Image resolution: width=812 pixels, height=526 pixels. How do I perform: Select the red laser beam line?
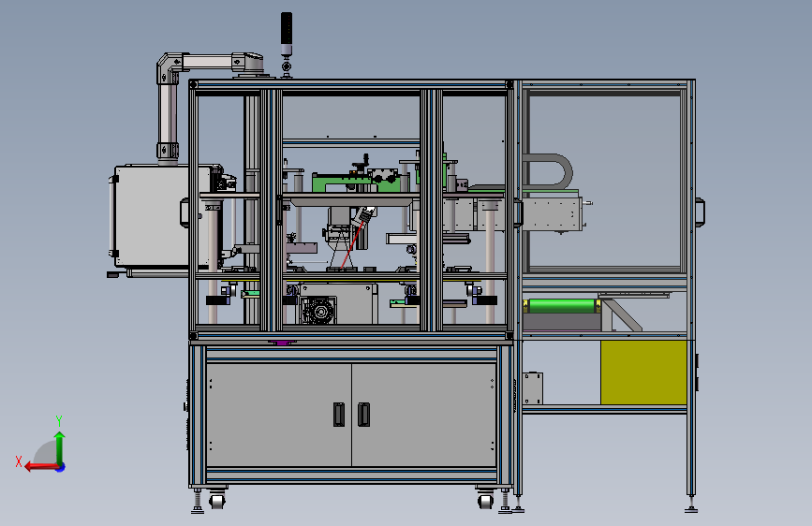tap(353, 245)
